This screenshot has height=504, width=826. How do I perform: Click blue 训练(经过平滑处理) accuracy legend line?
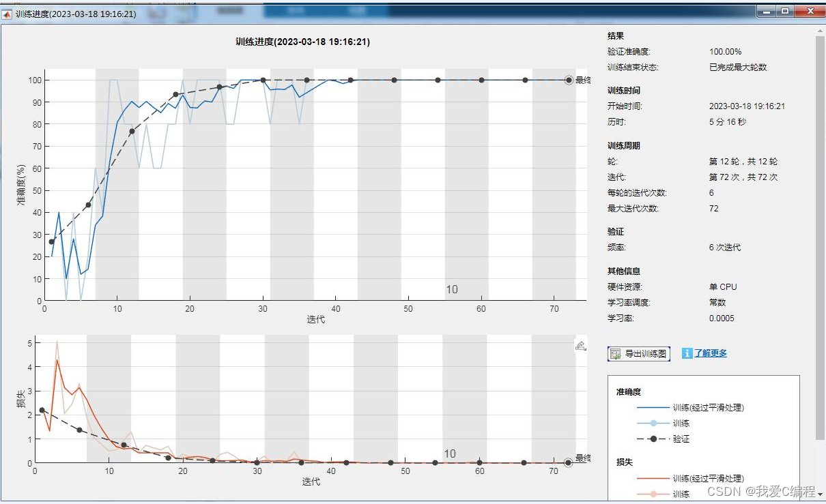pyautogui.click(x=653, y=408)
